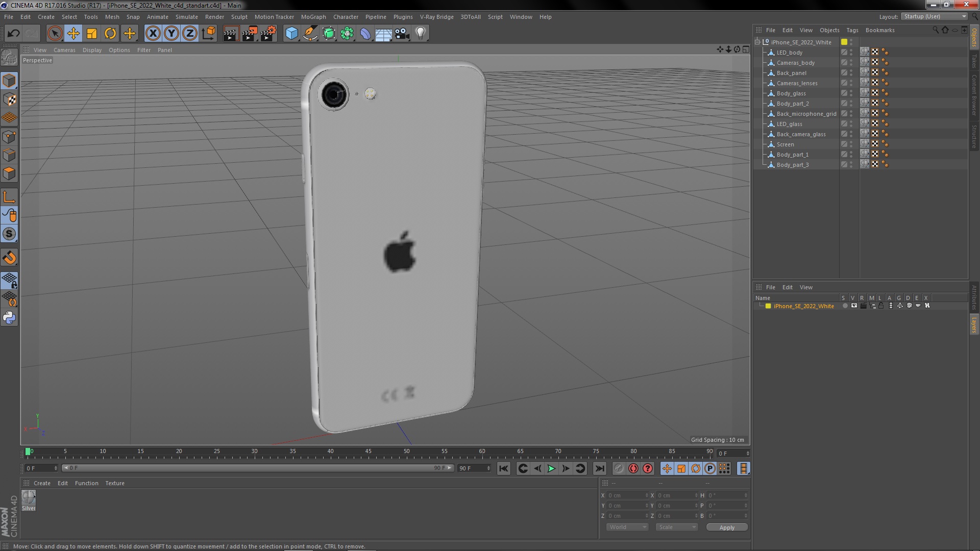Step to the next frame
This screenshot has width=980, height=551.
click(566, 468)
